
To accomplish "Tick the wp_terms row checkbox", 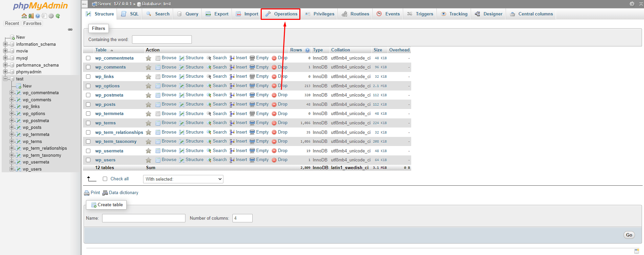I will pyautogui.click(x=88, y=123).
